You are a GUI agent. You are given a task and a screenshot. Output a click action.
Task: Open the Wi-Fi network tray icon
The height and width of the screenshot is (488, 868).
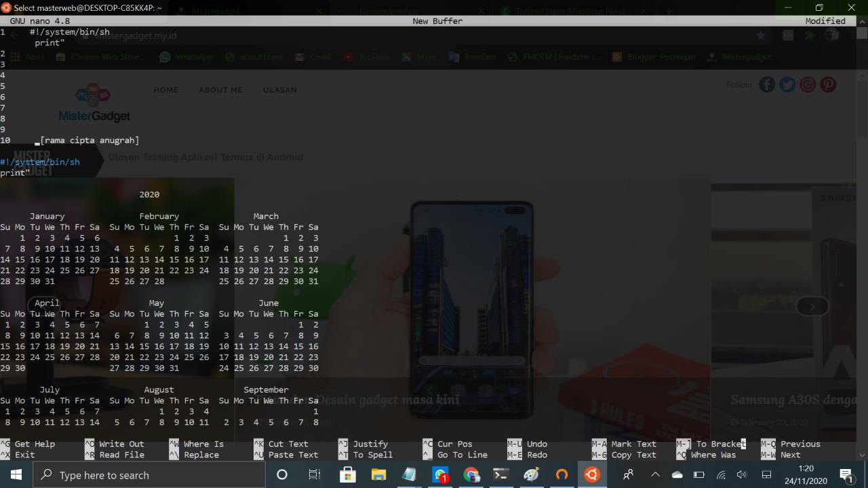[x=721, y=475]
